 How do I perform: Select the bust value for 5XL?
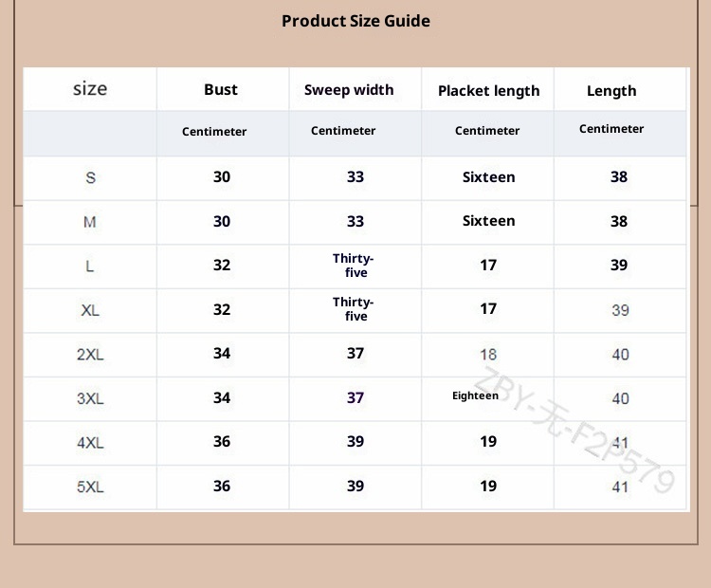point(222,486)
